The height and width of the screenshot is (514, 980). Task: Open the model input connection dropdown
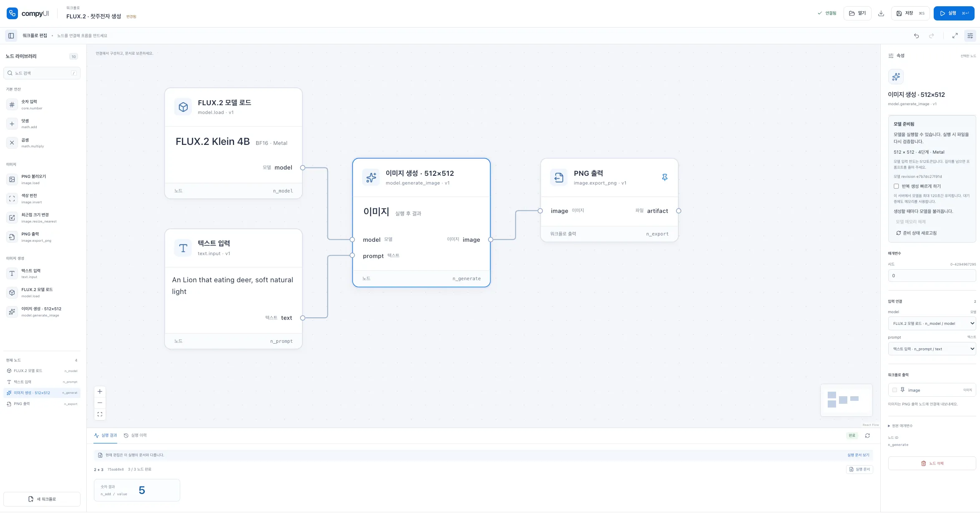[x=932, y=323]
